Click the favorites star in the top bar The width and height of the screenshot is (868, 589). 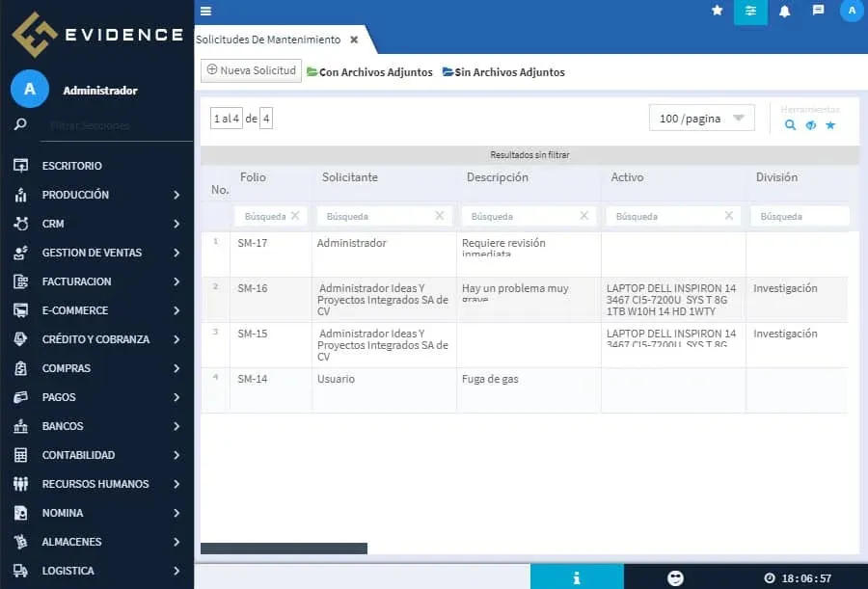pyautogui.click(x=715, y=13)
